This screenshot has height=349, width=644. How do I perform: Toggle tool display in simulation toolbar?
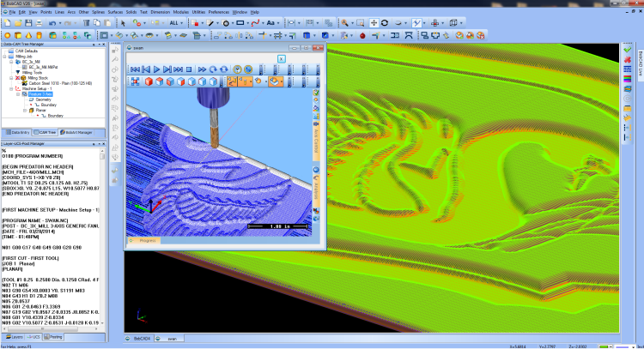click(246, 81)
